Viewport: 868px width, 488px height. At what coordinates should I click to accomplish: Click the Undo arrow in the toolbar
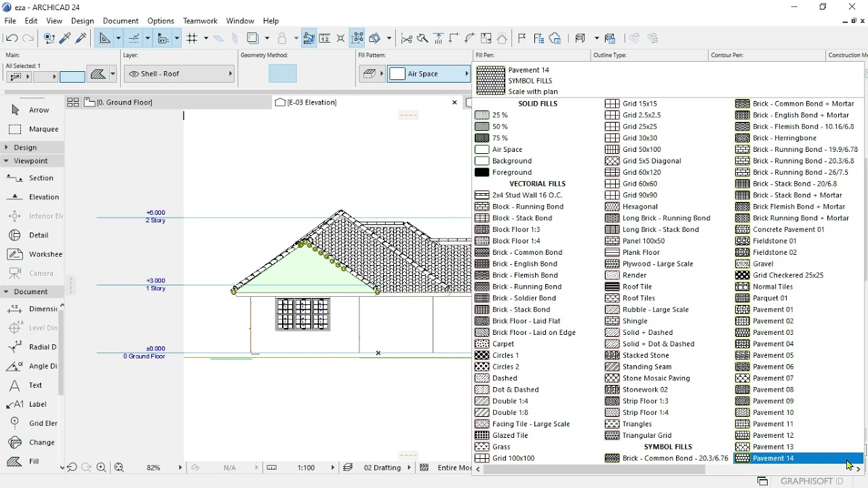(x=12, y=39)
